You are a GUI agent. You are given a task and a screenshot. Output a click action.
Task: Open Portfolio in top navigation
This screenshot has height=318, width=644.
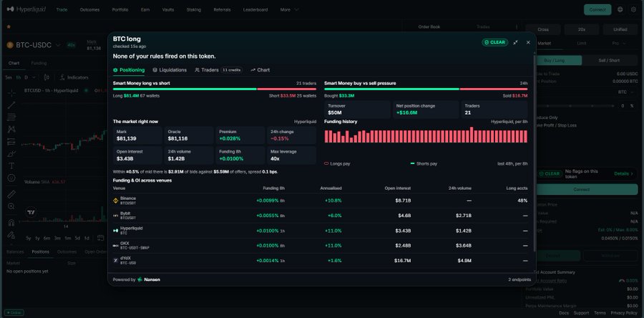coord(120,9)
